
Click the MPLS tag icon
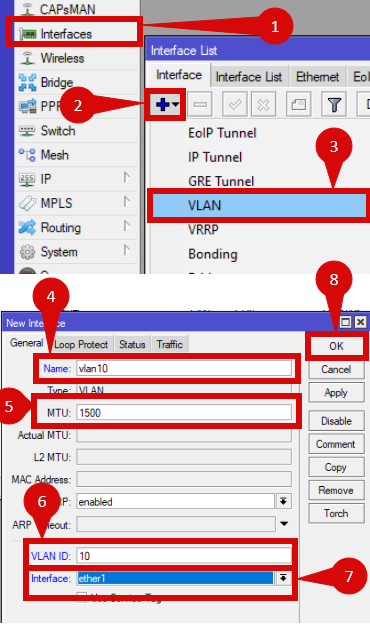tap(27, 203)
